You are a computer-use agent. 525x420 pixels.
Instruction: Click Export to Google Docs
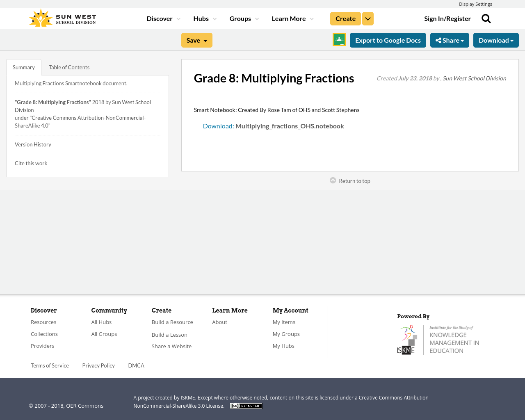tap(388, 39)
